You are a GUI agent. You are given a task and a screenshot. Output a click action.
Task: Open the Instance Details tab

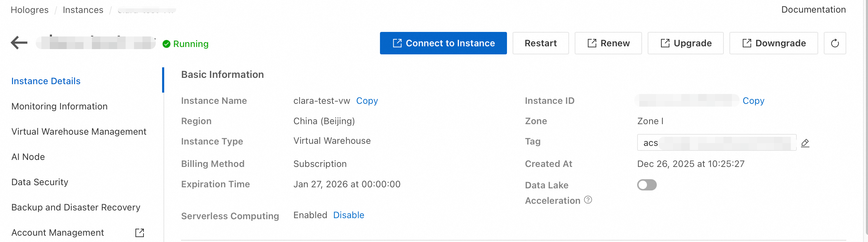pyautogui.click(x=46, y=81)
